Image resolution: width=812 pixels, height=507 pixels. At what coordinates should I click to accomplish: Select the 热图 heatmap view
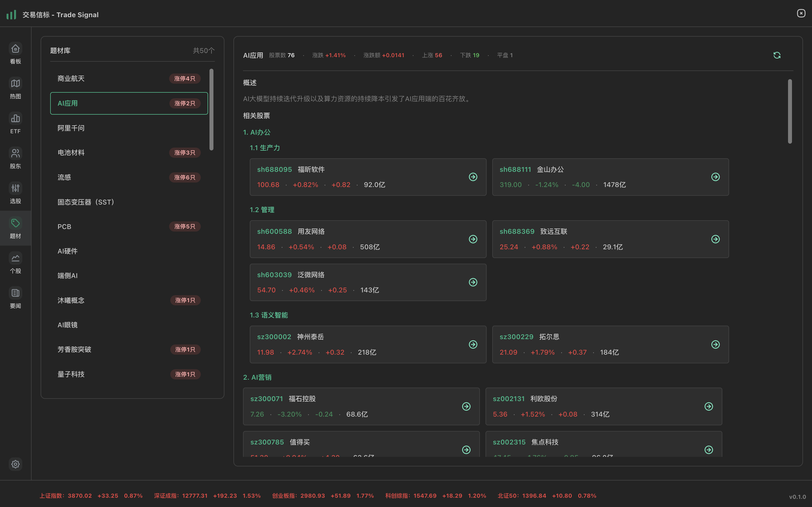15,88
